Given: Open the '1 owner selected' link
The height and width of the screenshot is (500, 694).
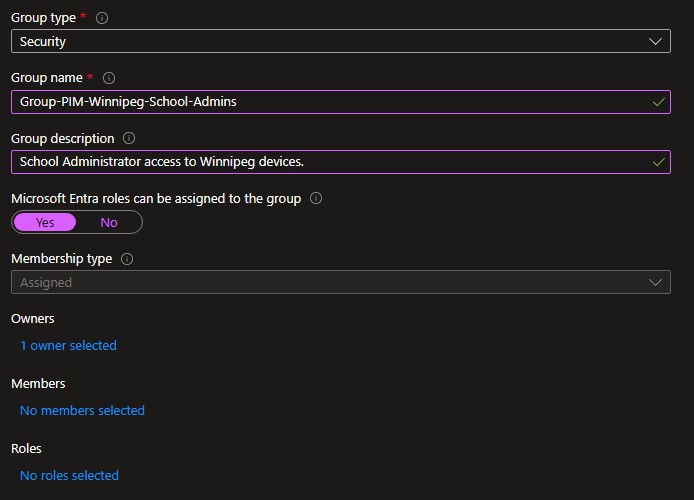Looking at the screenshot, I should tap(68, 346).
